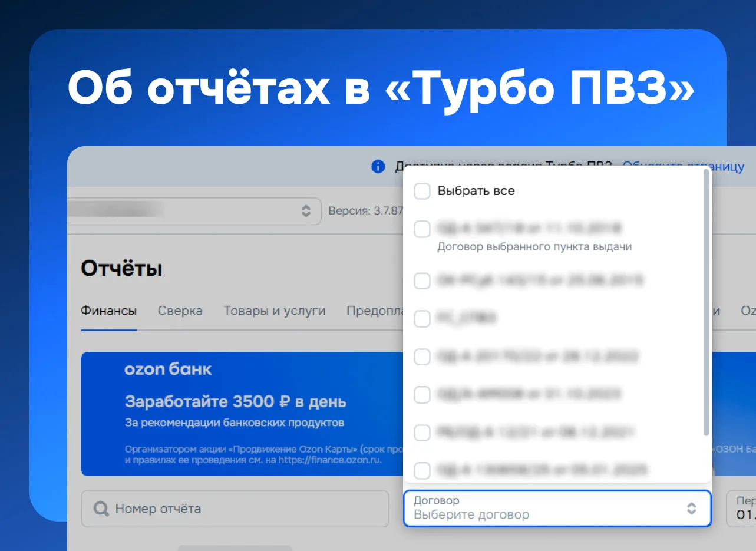The height and width of the screenshot is (551, 756).
Task: Expand the pickup point selector beside Версия
Action: pyautogui.click(x=306, y=211)
